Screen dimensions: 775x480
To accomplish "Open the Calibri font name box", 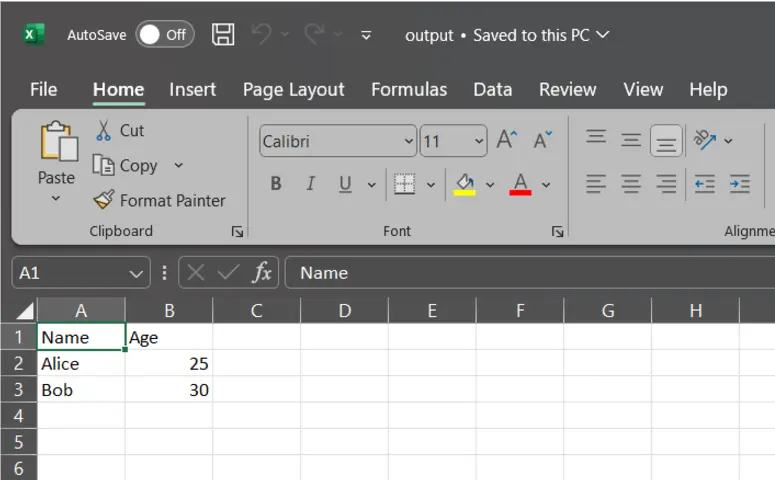I will (338, 141).
